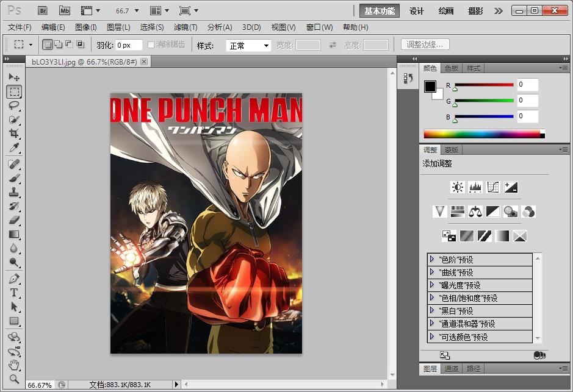Choose 'New selection' mode button
Viewport: 573px width, 392px height.
48,45
